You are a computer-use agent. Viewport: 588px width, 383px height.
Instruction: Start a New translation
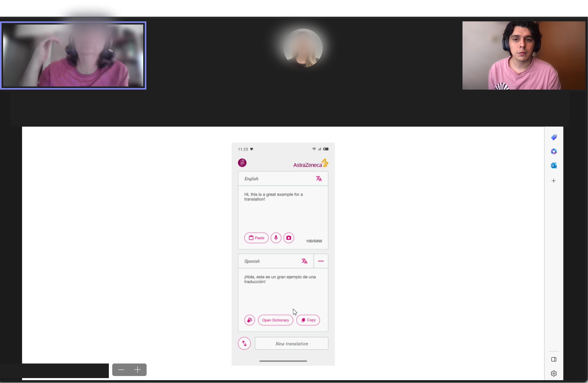pos(291,344)
